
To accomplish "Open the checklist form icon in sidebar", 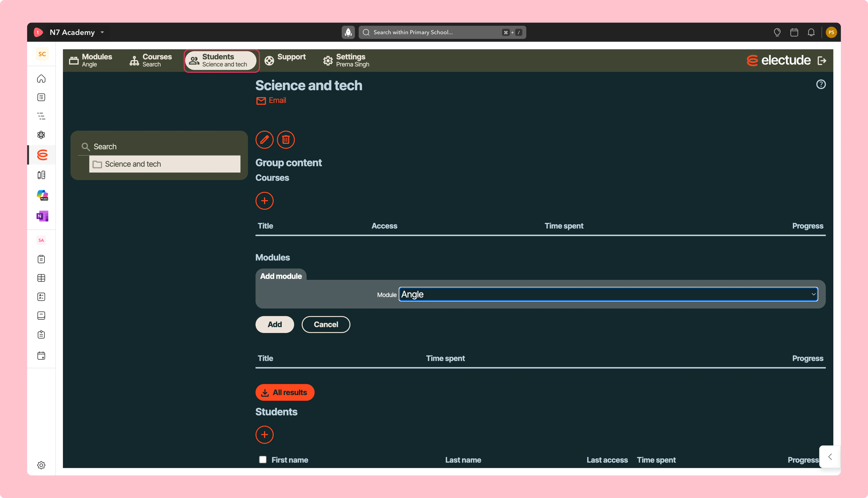I will (x=41, y=297).
